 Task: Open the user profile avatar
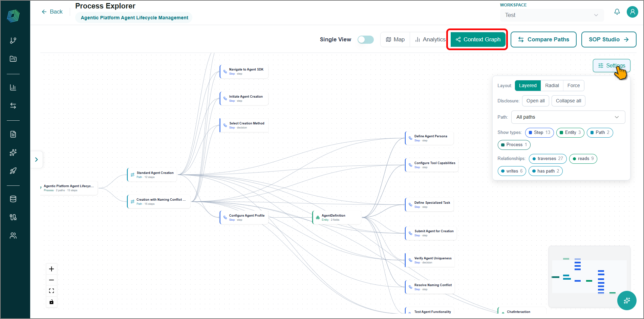[632, 12]
